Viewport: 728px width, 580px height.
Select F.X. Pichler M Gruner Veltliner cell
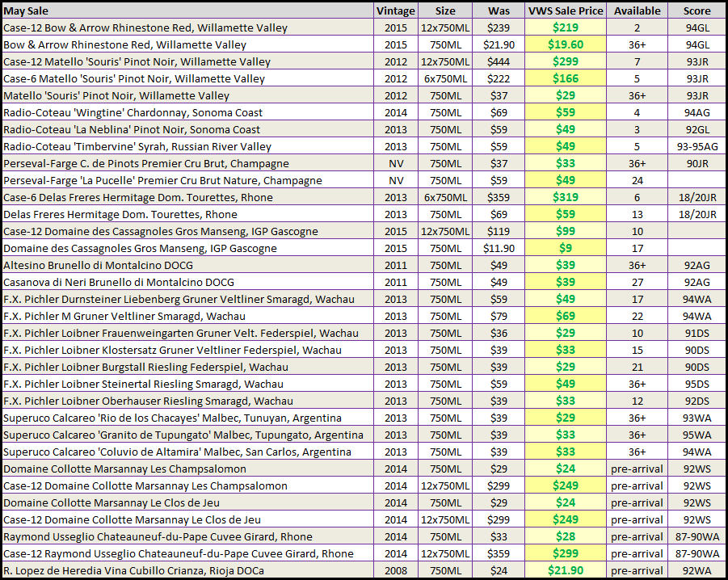pyautogui.click(x=187, y=316)
